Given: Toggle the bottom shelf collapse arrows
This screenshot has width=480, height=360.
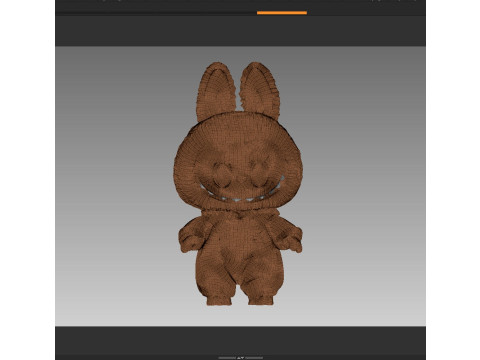Looking at the screenshot, I should (x=240, y=358).
